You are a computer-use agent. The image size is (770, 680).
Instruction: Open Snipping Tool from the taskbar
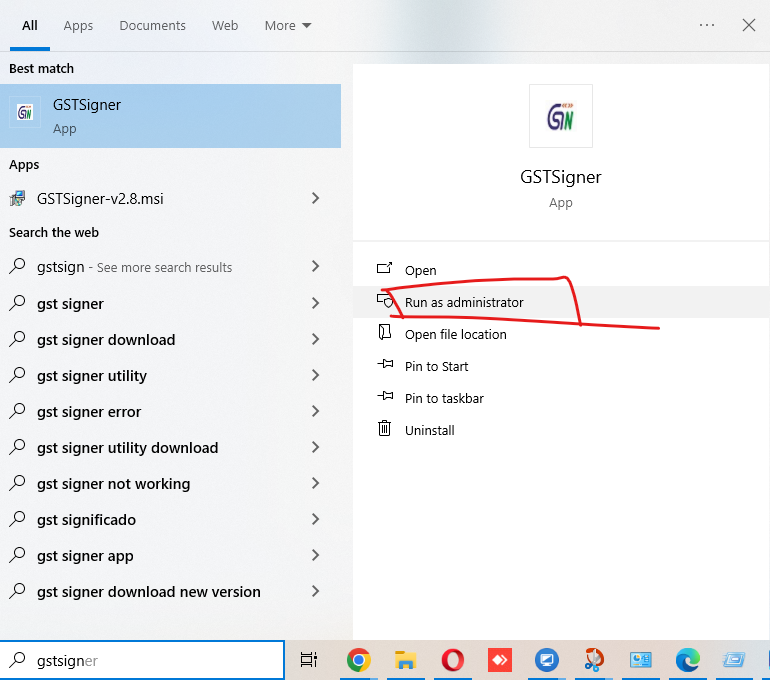[594, 660]
